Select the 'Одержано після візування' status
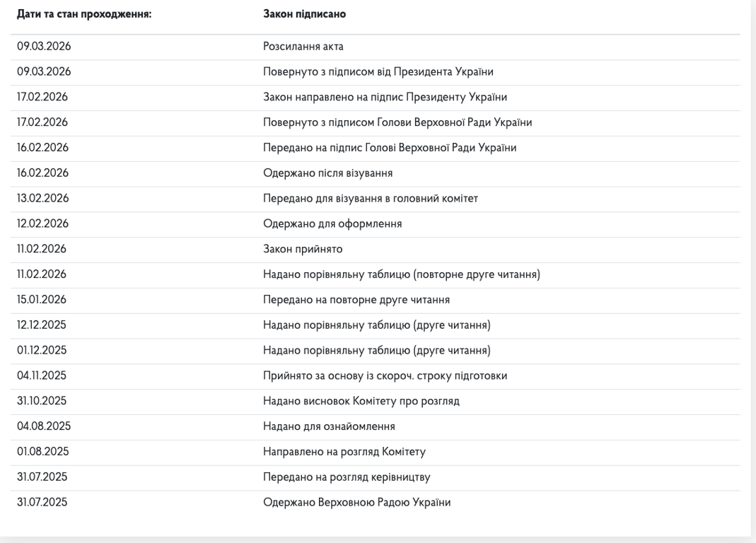The image size is (756, 543). (327, 173)
